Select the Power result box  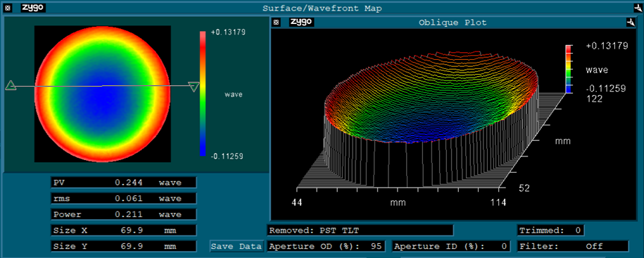124,214
